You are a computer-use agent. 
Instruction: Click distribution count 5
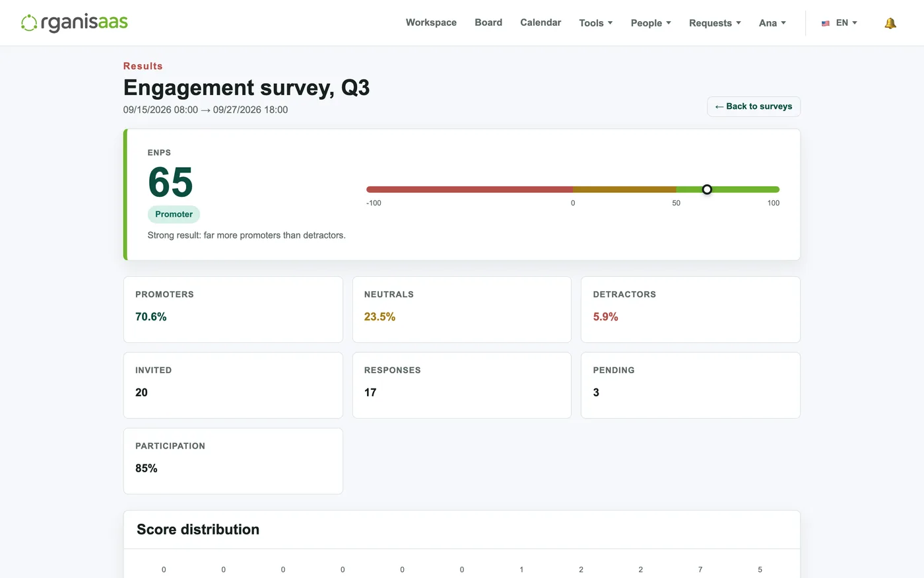[x=760, y=569]
